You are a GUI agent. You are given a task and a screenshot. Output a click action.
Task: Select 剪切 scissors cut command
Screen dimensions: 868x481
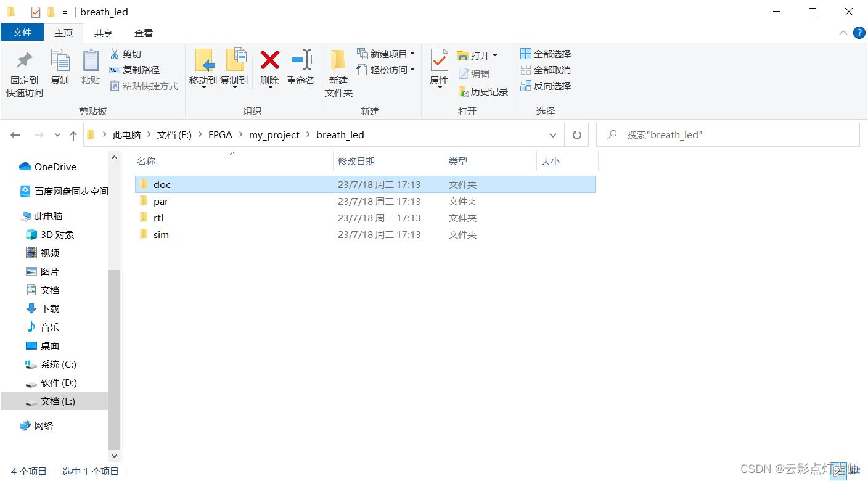coord(126,54)
